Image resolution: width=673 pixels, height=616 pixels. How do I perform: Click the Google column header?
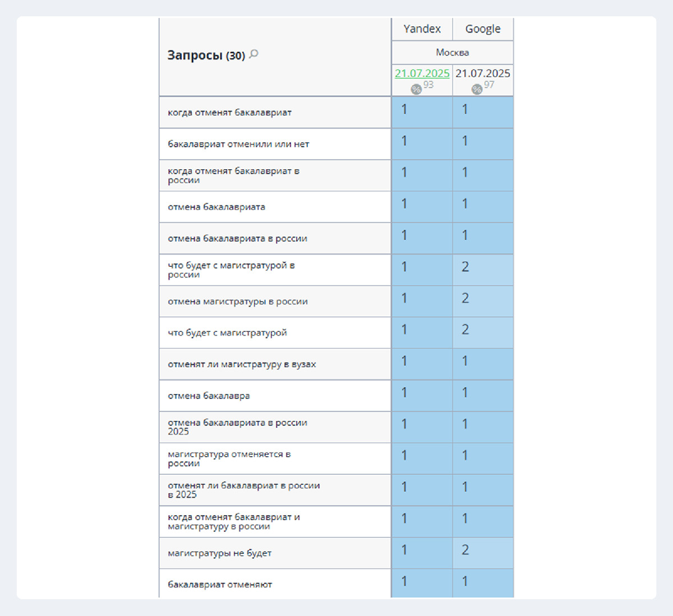coord(482,29)
